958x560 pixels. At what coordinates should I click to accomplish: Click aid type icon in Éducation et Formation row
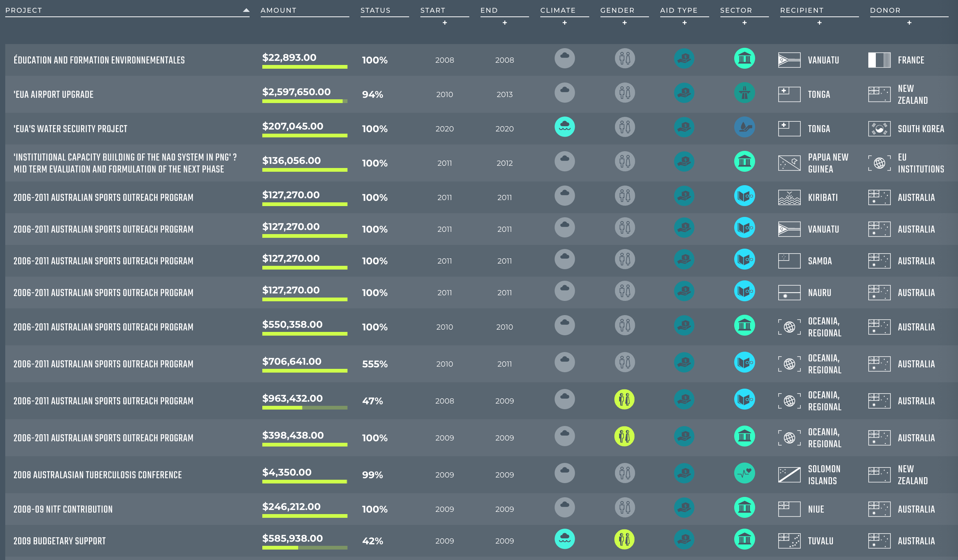[x=684, y=59]
